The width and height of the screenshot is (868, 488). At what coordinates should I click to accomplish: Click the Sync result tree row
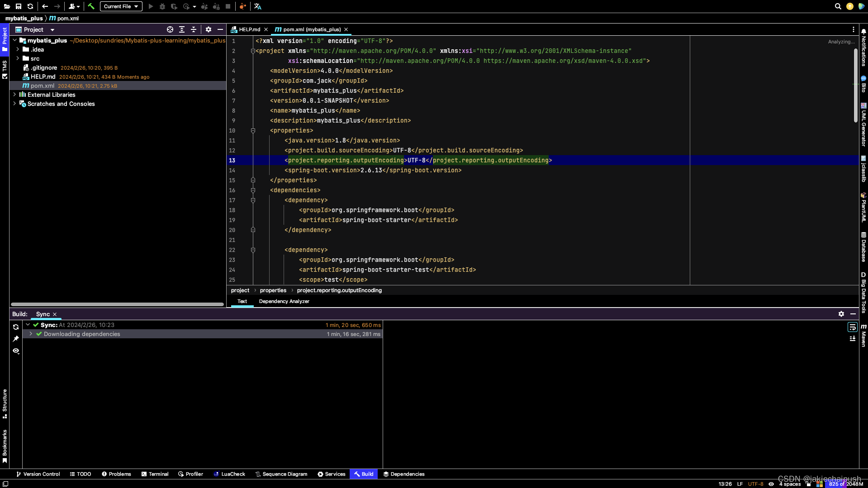(203, 325)
